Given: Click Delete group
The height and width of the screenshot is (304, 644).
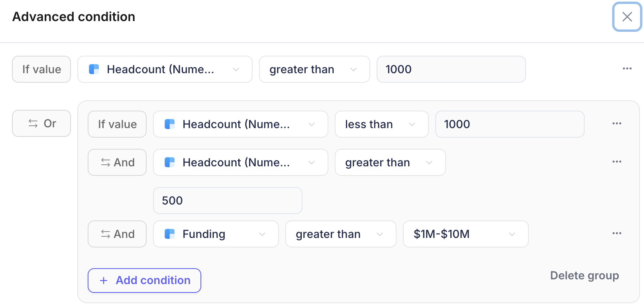Looking at the screenshot, I should pyautogui.click(x=584, y=275).
